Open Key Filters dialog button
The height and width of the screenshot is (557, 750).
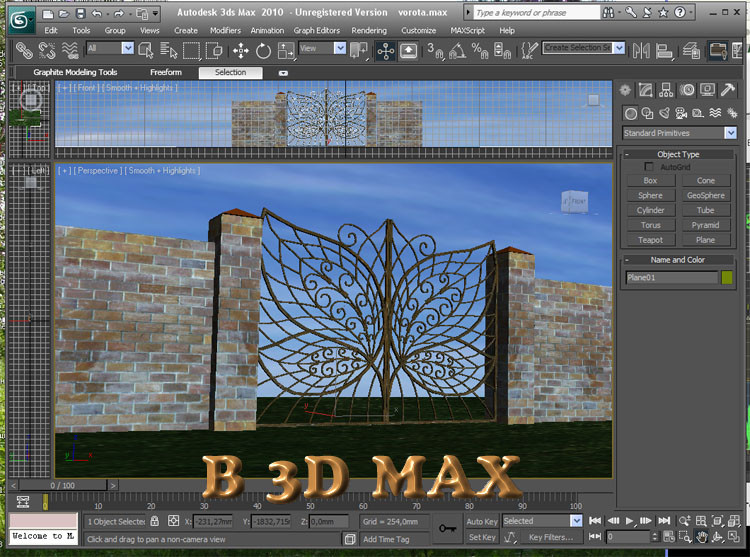point(551,537)
